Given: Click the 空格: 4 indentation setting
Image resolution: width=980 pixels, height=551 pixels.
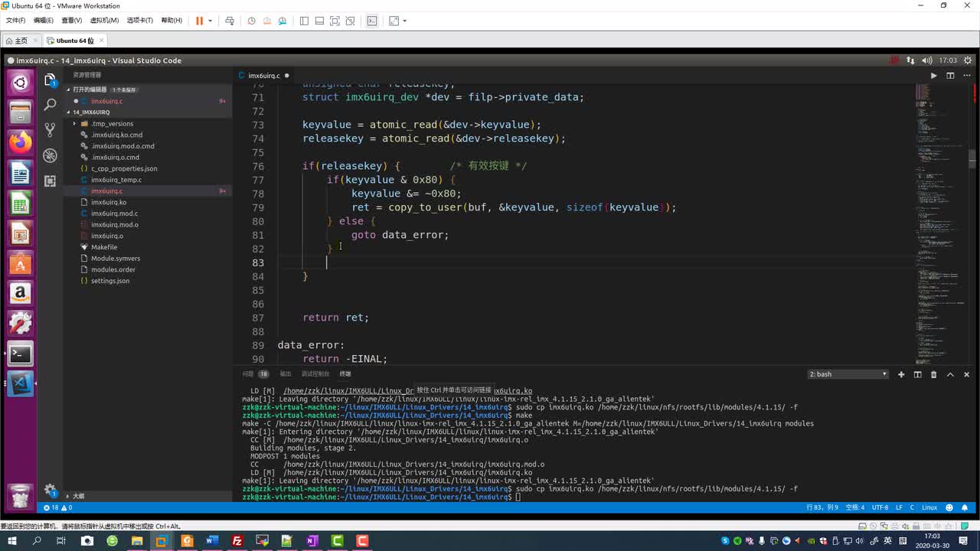Looking at the screenshot, I should point(855,507).
